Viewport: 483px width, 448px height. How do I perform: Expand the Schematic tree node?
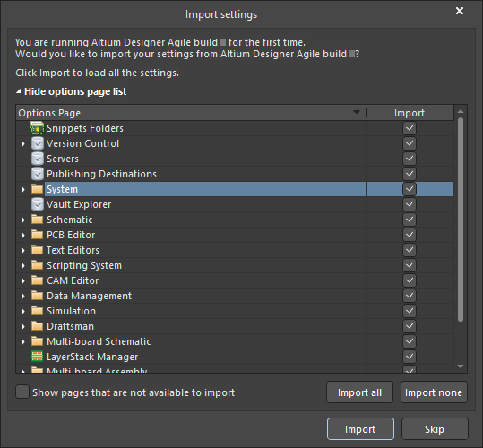(22, 220)
